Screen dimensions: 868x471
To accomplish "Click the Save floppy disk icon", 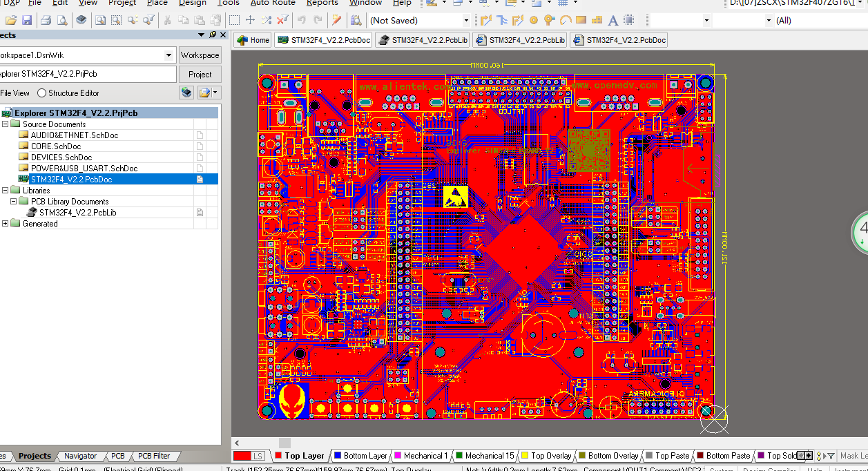I will [x=27, y=20].
